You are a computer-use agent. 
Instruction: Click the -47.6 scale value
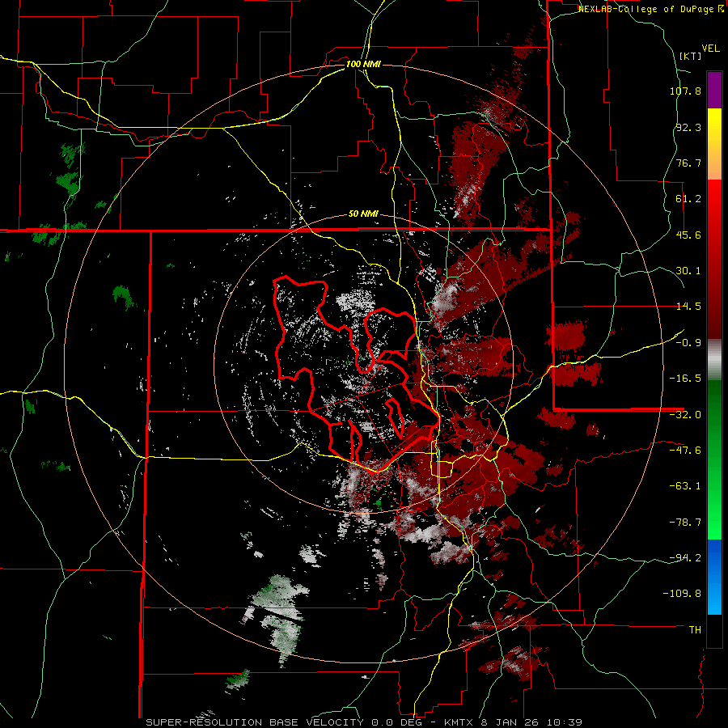pos(685,451)
